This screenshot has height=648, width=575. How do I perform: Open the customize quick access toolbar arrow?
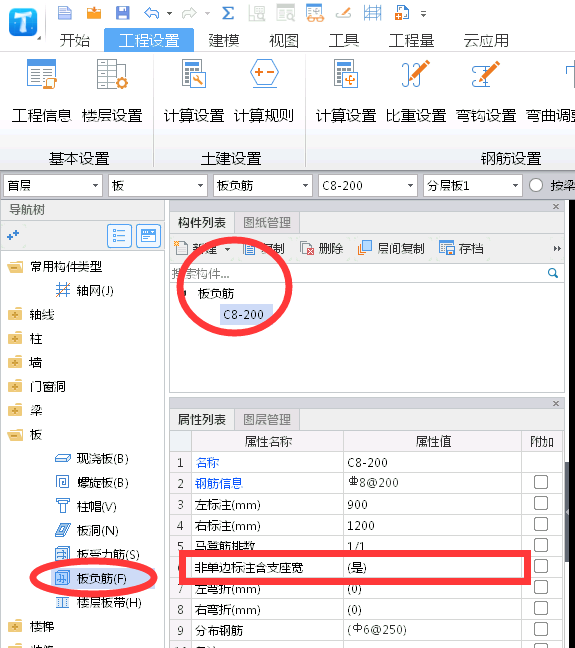click(423, 14)
